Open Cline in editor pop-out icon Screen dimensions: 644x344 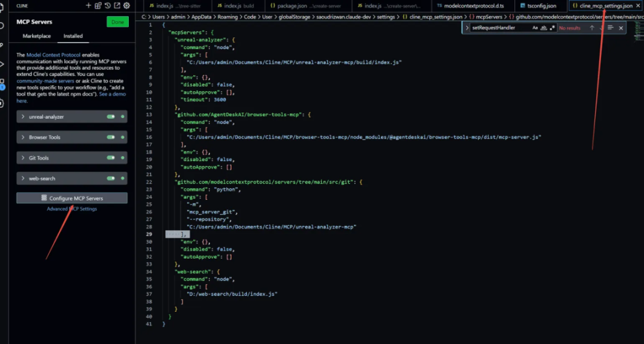(117, 5)
